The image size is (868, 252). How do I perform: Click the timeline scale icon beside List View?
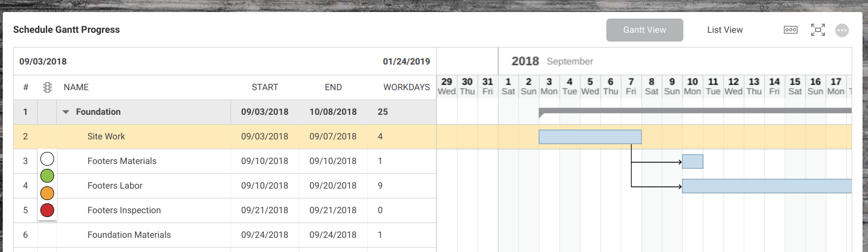(790, 30)
